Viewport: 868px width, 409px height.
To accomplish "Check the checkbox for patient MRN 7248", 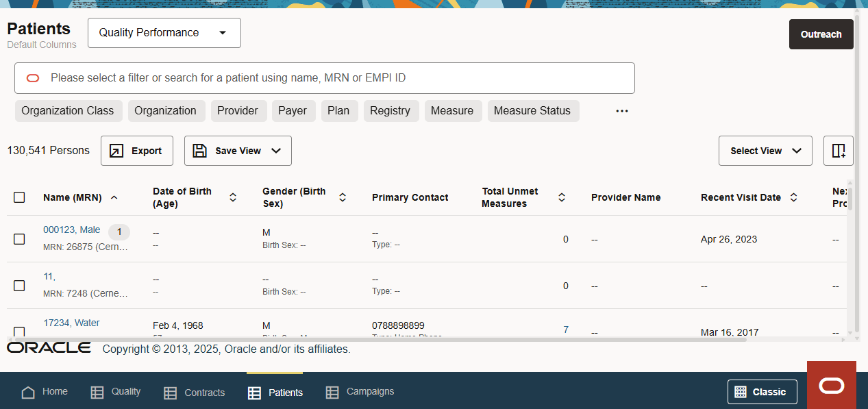I will click(19, 285).
